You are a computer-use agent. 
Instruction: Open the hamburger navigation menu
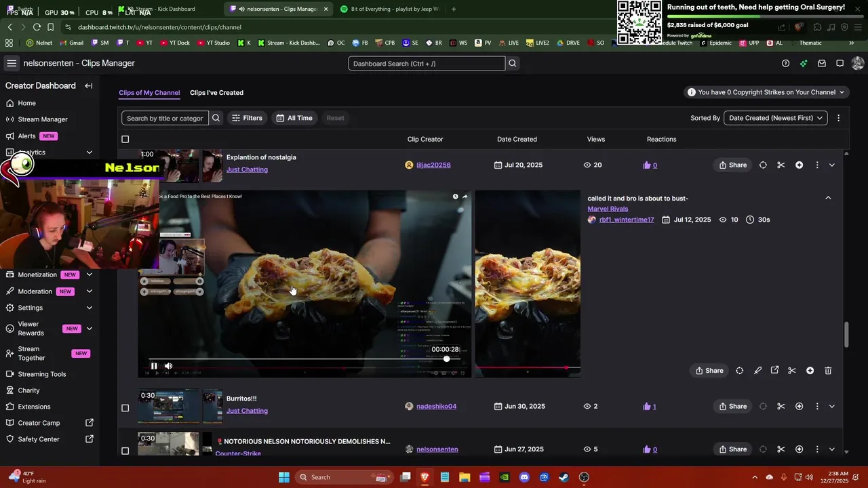12,63
